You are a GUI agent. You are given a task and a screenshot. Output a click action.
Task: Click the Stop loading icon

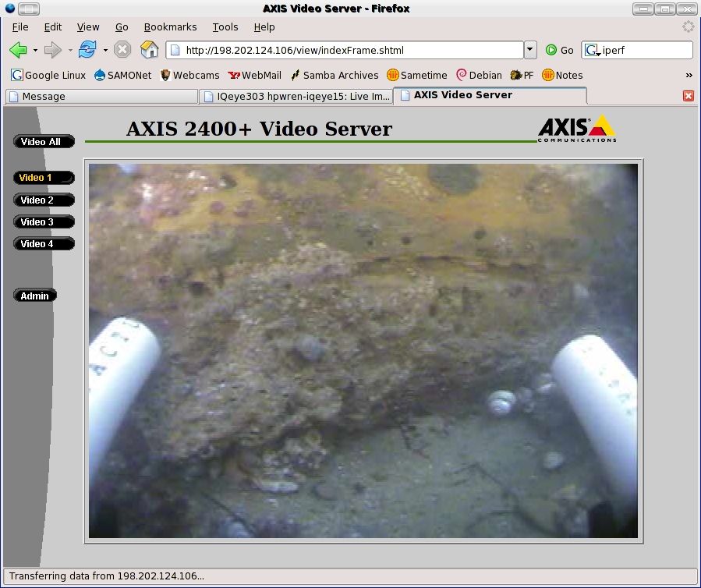point(122,50)
